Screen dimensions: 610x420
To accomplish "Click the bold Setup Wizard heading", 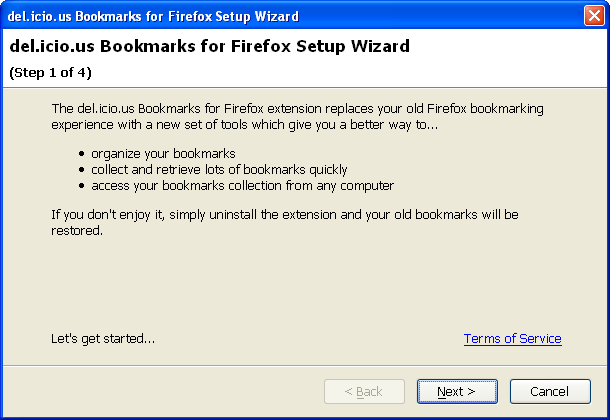I will coord(209,46).
